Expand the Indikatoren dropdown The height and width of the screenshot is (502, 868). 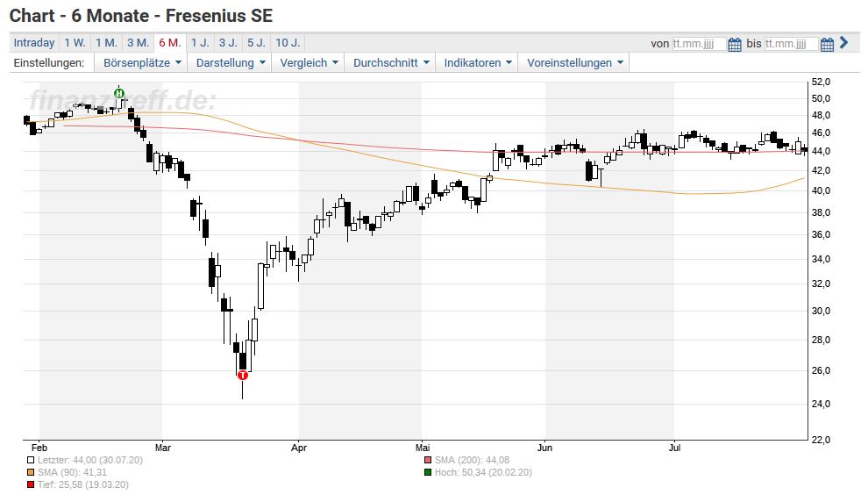click(477, 62)
